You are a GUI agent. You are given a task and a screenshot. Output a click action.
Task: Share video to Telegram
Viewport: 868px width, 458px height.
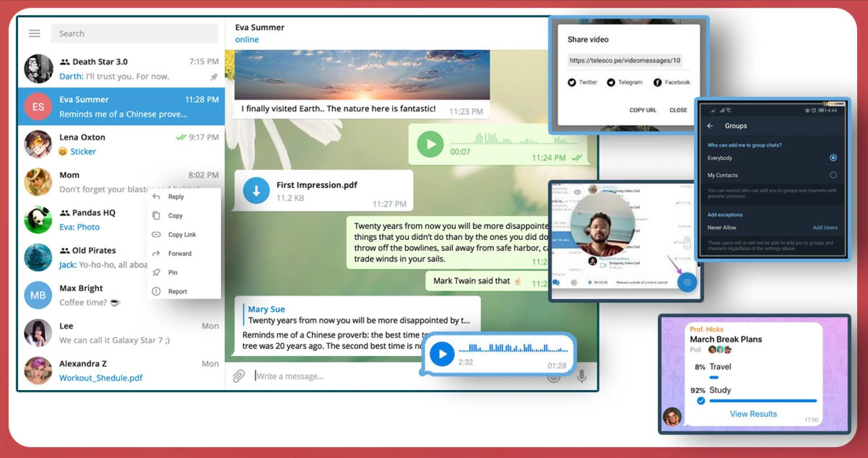coord(624,82)
